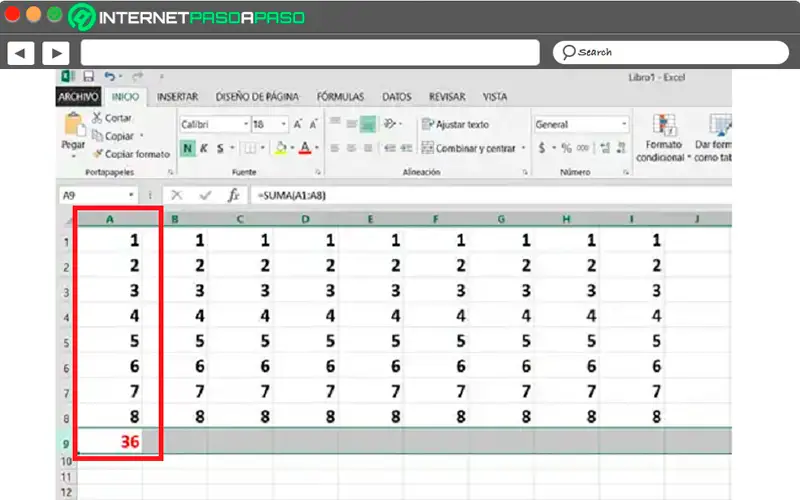The width and height of the screenshot is (800, 500).
Task: Click Dar formato como tabla
Action: tap(713, 138)
